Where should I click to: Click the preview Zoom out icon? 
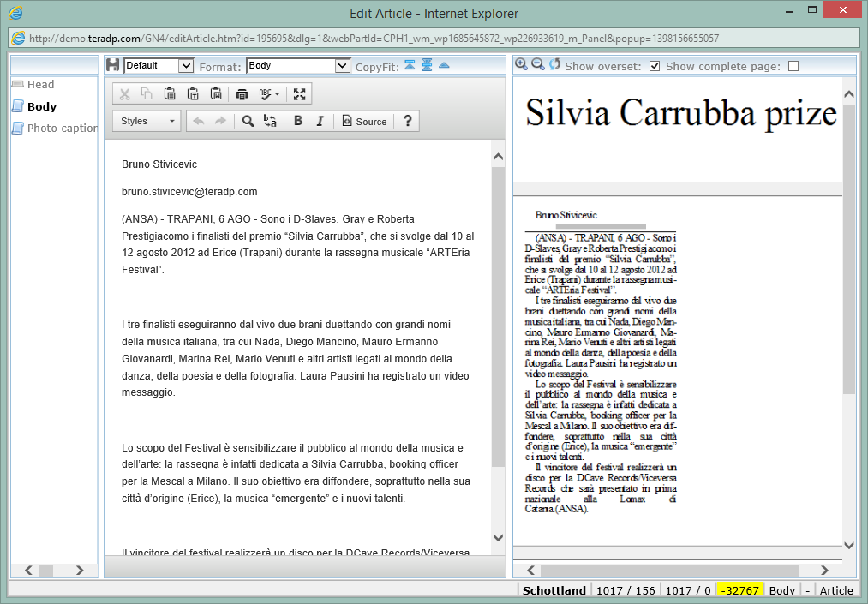[538, 65]
